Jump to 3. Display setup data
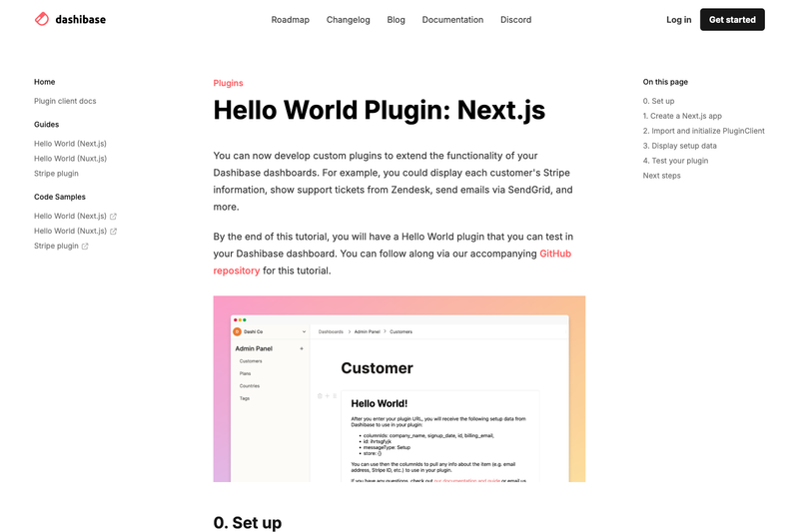Screen dimensions: 799x532 [x=680, y=145]
